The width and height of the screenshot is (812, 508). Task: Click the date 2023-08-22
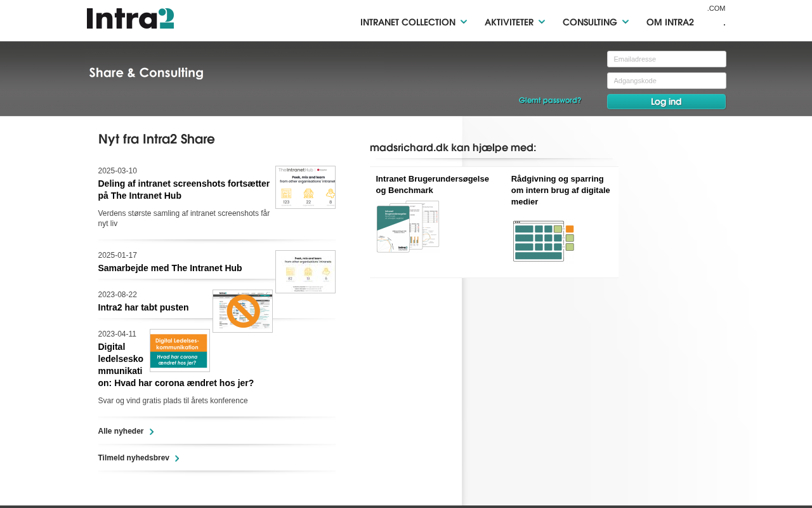point(117,295)
